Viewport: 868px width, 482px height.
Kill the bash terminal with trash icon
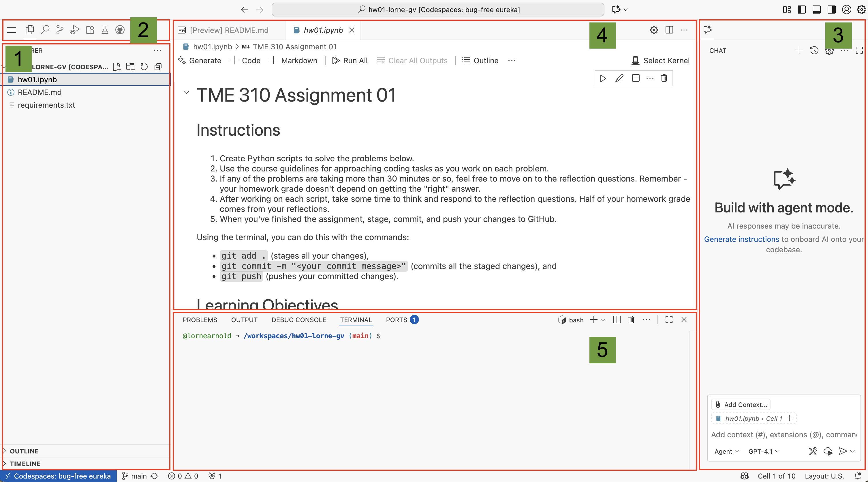point(631,320)
